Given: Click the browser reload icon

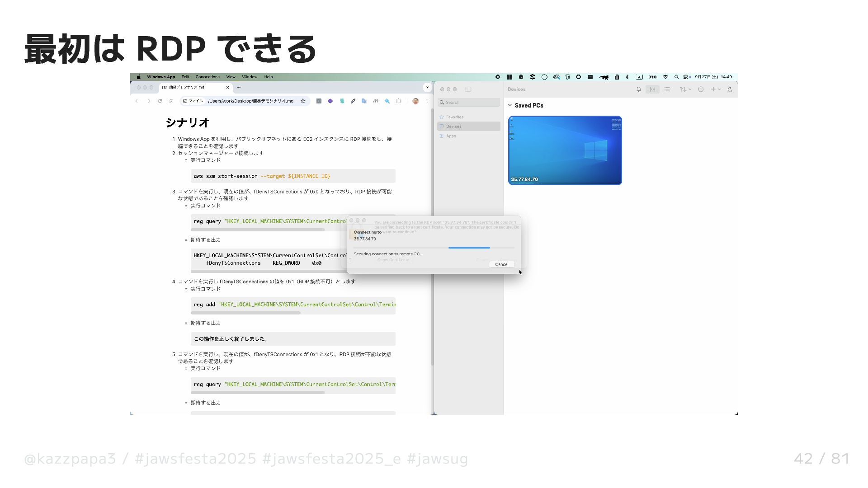Looking at the screenshot, I should [x=160, y=101].
